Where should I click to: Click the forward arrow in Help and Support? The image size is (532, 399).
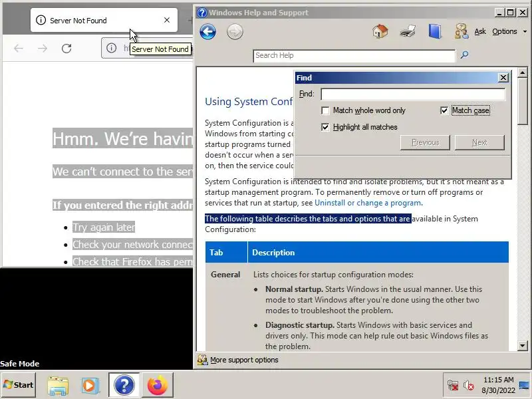coord(235,32)
